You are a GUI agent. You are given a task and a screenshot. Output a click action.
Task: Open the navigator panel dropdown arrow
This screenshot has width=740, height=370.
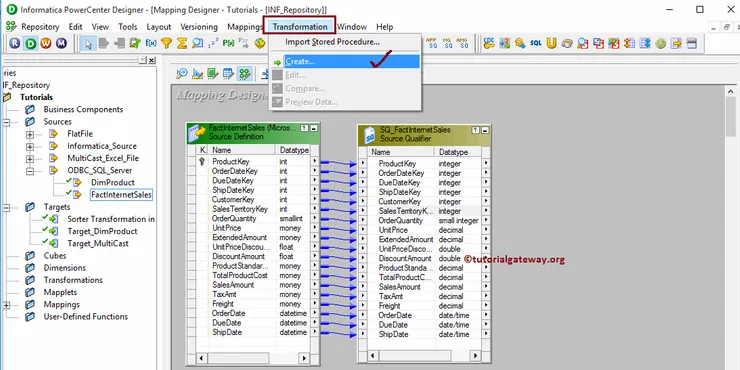143,60
